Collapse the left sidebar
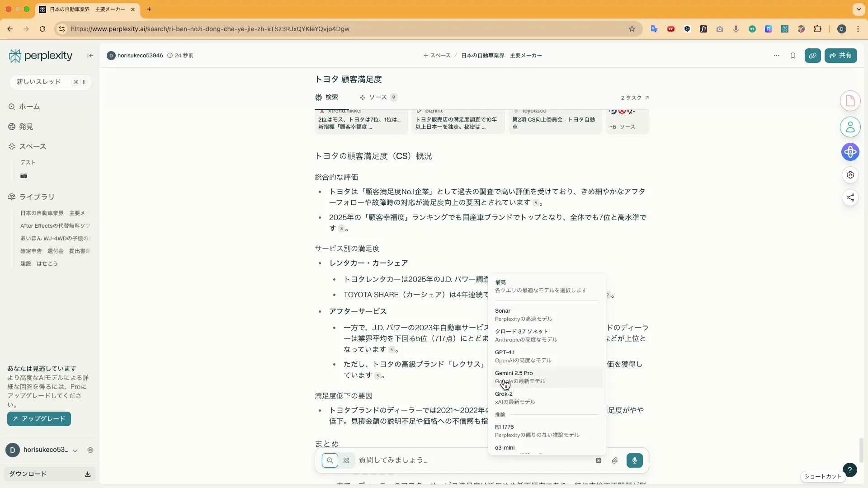Viewport: 868px width, 488px height. [x=89, y=56]
